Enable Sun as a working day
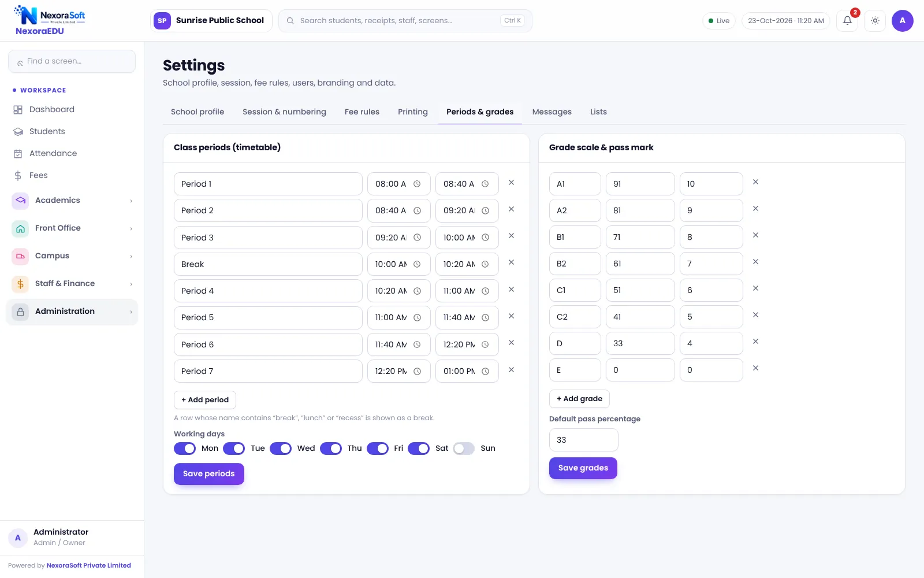 [x=464, y=449]
